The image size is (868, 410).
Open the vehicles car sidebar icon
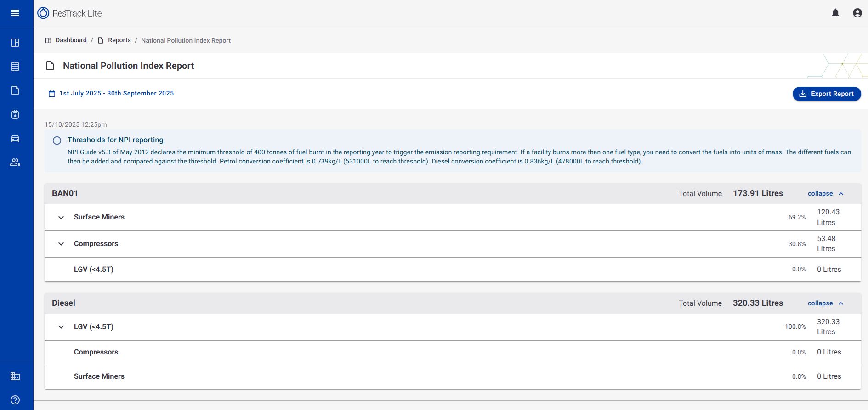(x=15, y=139)
